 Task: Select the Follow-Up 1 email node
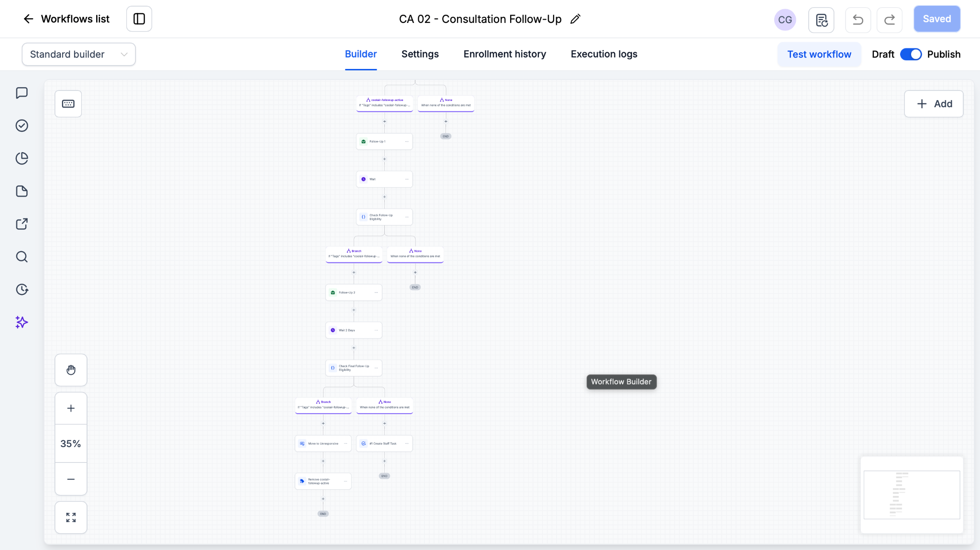pos(384,142)
